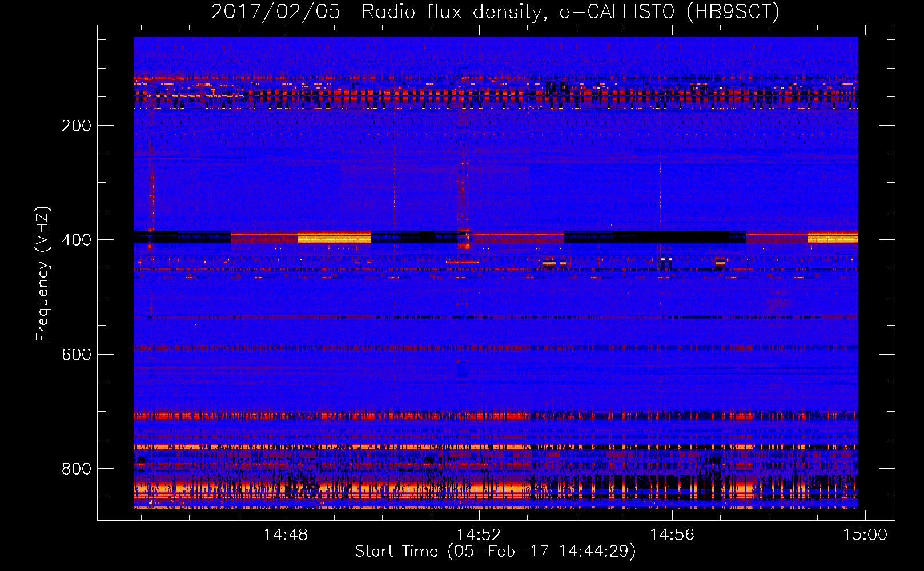Click the 15:00 time tick label

(x=865, y=534)
